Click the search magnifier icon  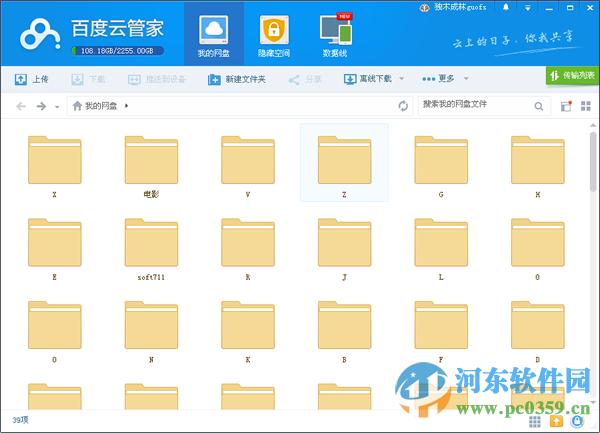click(539, 106)
